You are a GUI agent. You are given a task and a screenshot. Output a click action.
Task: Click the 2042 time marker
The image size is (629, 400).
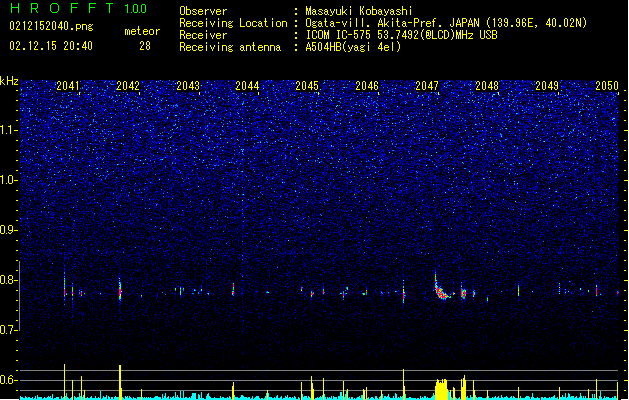pyautogui.click(x=128, y=86)
